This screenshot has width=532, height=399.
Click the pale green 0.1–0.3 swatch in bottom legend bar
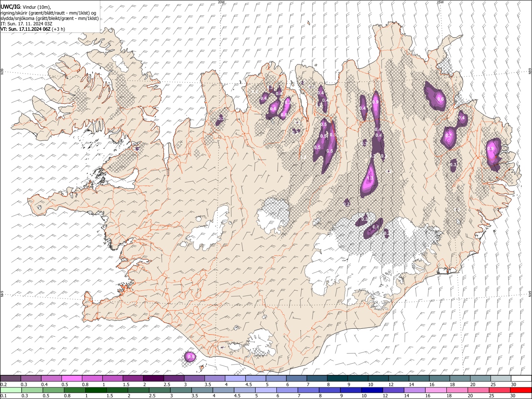pos(11,390)
